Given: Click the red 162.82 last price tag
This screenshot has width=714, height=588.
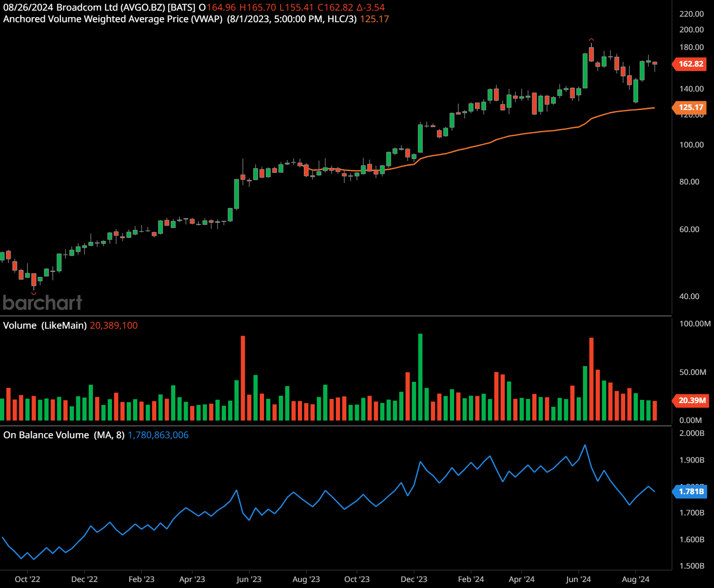Looking at the screenshot, I should pos(690,64).
